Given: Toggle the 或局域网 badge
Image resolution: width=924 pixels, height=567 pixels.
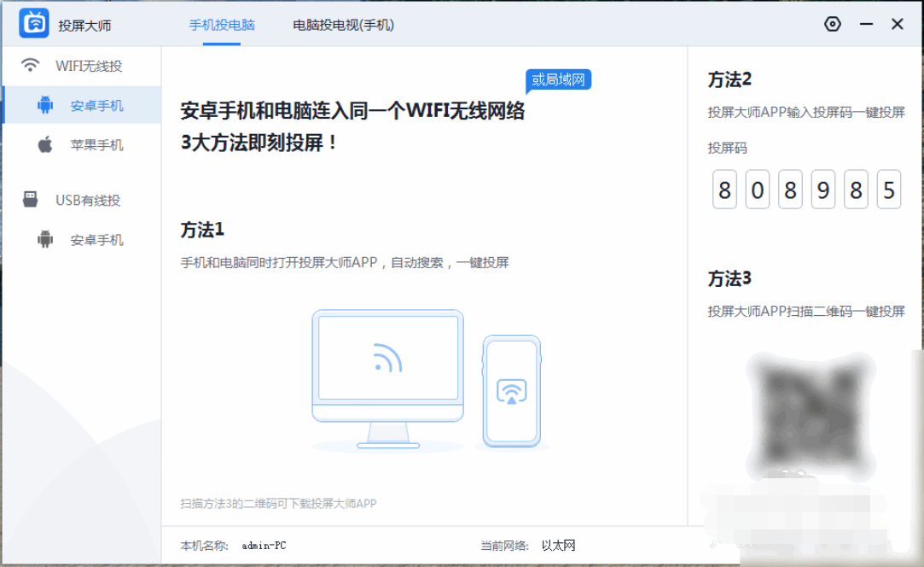Looking at the screenshot, I should coord(560,79).
